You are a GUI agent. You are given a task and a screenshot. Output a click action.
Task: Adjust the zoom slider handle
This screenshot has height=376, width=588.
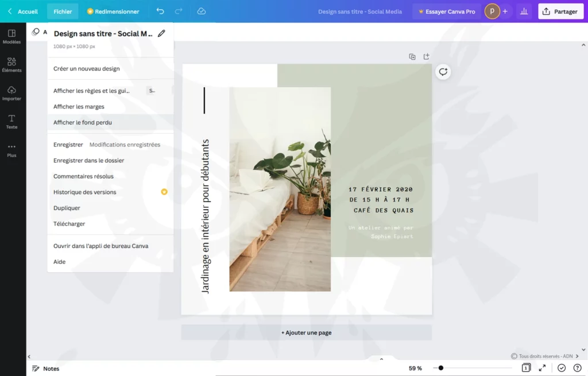(441, 368)
